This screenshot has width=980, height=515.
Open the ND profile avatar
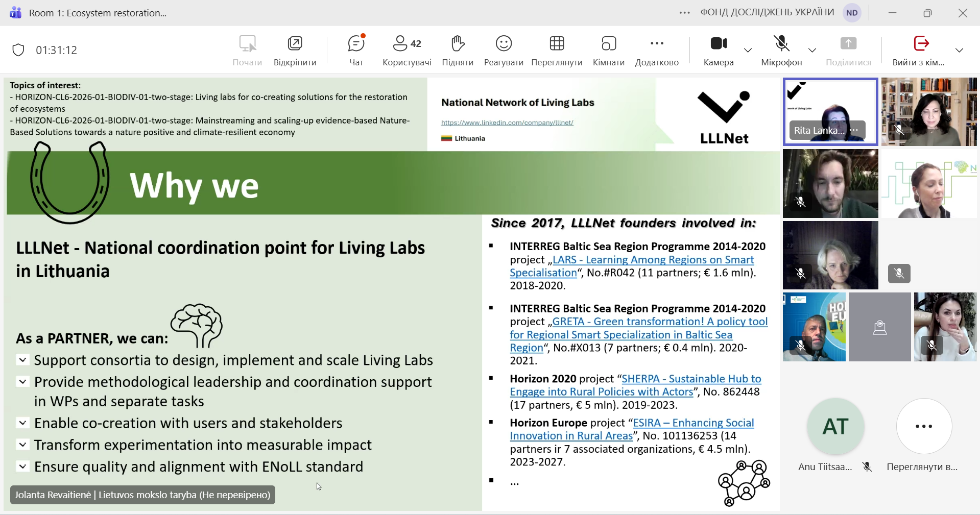click(x=852, y=13)
